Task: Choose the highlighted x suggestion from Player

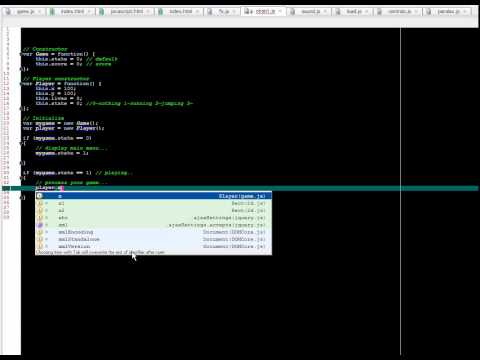Action: point(154,196)
